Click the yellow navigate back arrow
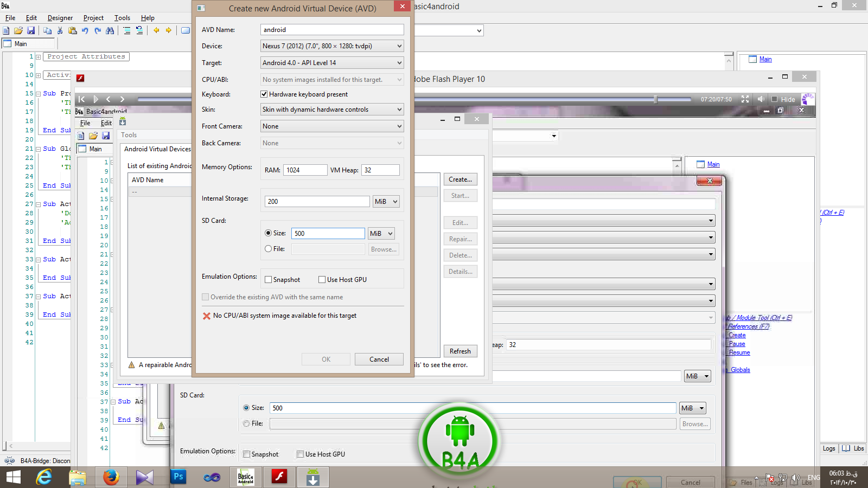The width and height of the screenshot is (868, 488). (x=156, y=30)
